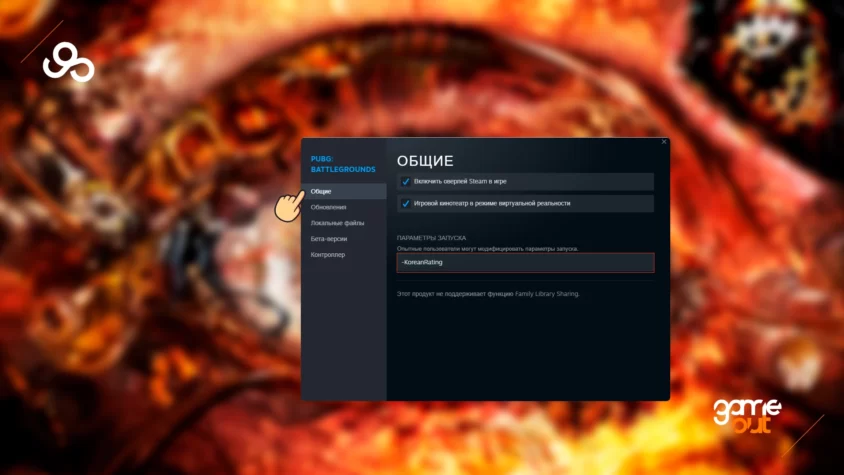
Task: Switch to the Обновления tab
Action: 328,207
